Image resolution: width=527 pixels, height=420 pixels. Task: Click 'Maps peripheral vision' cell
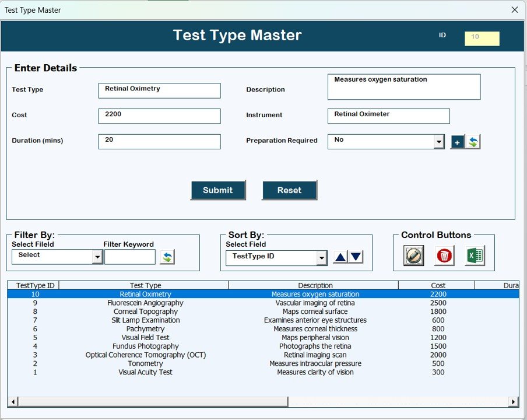click(315, 338)
